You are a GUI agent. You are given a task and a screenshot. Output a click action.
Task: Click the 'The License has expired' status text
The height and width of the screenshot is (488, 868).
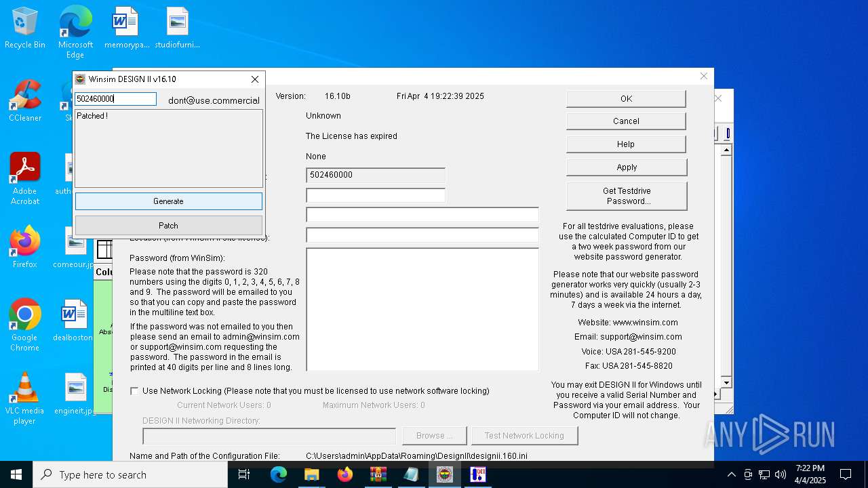tap(351, 136)
